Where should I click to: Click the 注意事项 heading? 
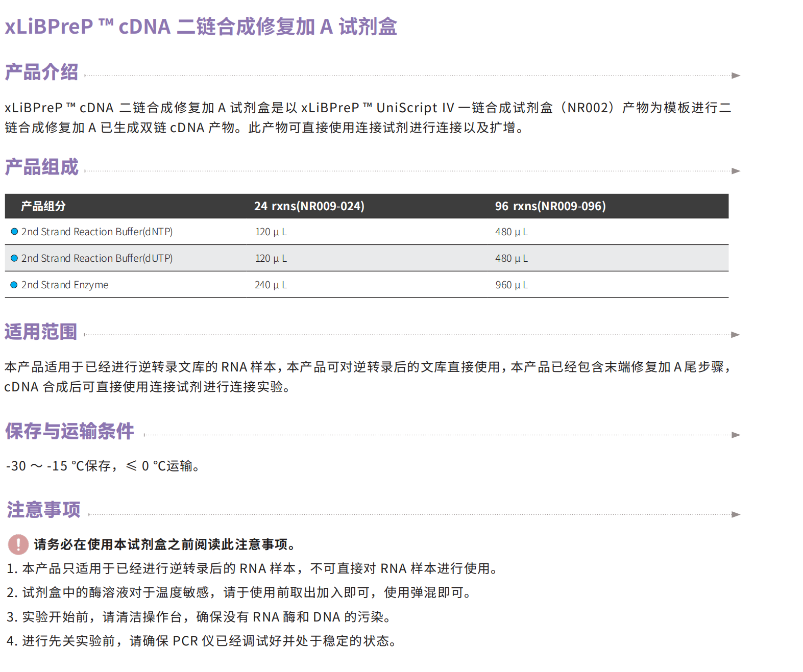point(44,510)
